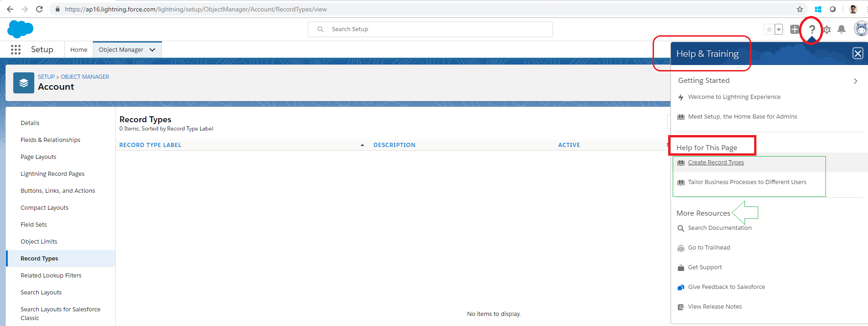Open Lightning Record Pages

(53, 174)
